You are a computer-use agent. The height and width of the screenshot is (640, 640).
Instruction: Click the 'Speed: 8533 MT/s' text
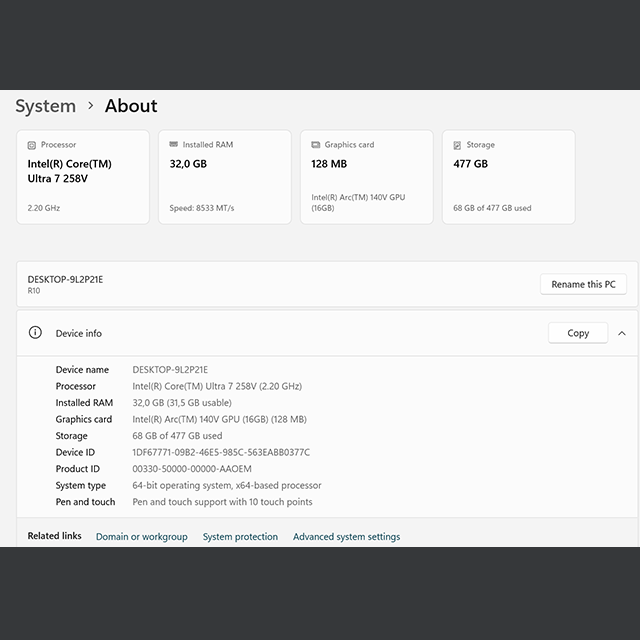coord(202,208)
